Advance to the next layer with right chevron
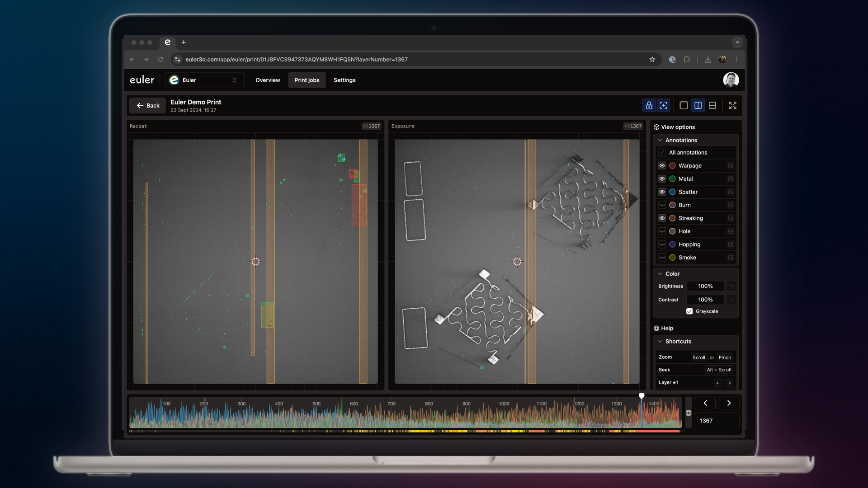868x488 pixels. [x=729, y=403]
